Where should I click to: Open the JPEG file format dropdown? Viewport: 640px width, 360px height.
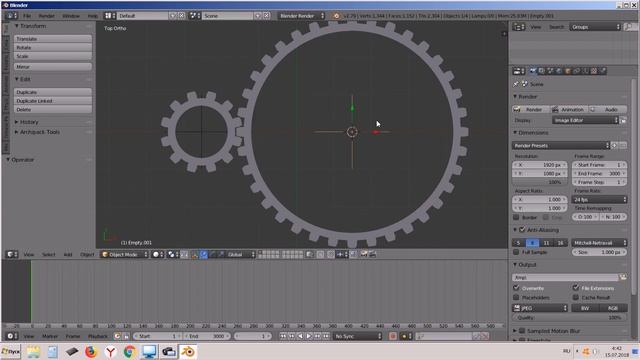(x=540, y=308)
